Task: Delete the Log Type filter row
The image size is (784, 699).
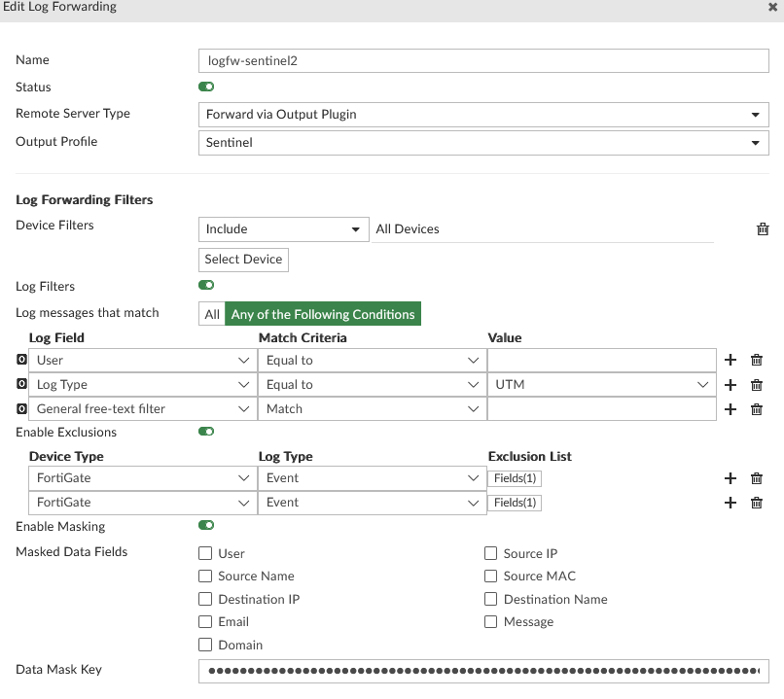Action: tap(757, 385)
